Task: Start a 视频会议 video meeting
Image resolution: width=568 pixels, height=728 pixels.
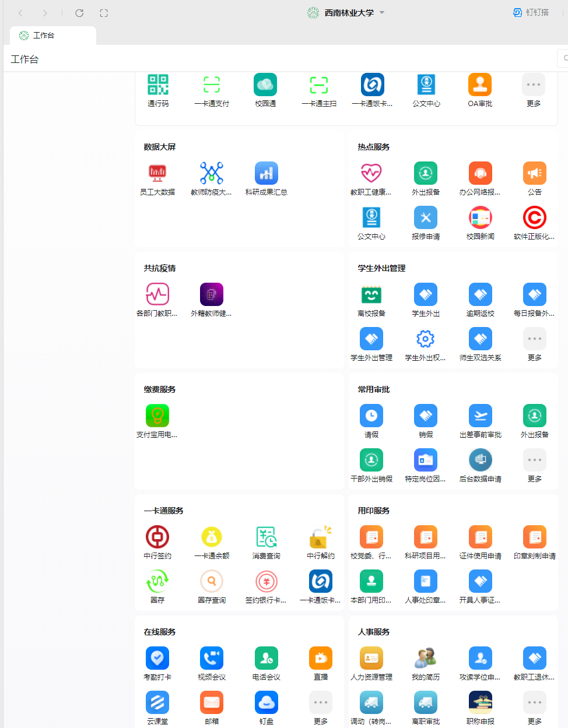Action: point(212,659)
